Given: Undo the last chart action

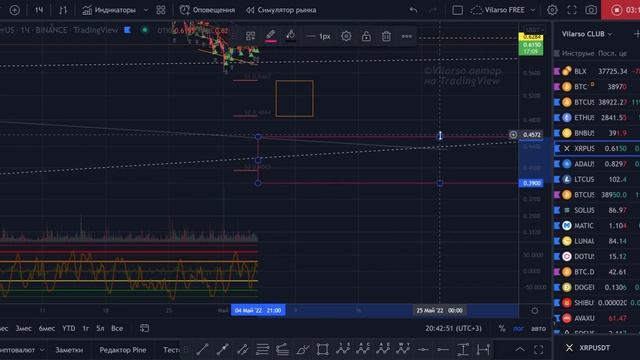Looking at the screenshot, I should (x=413, y=10).
